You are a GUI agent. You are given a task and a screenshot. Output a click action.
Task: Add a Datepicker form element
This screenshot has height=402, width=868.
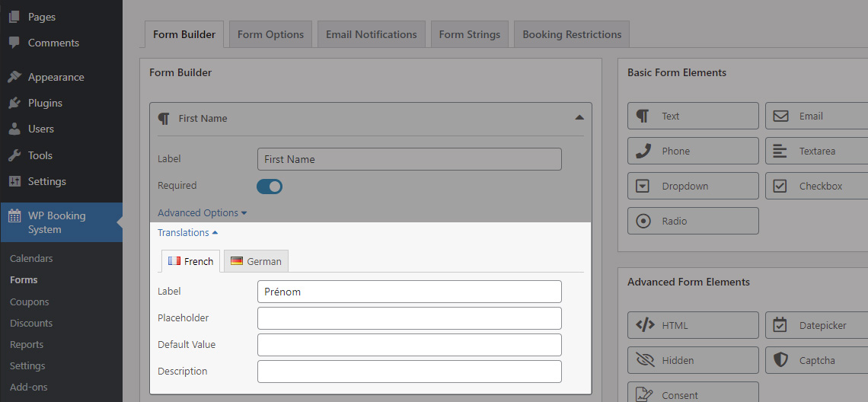[x=817, y=326]
